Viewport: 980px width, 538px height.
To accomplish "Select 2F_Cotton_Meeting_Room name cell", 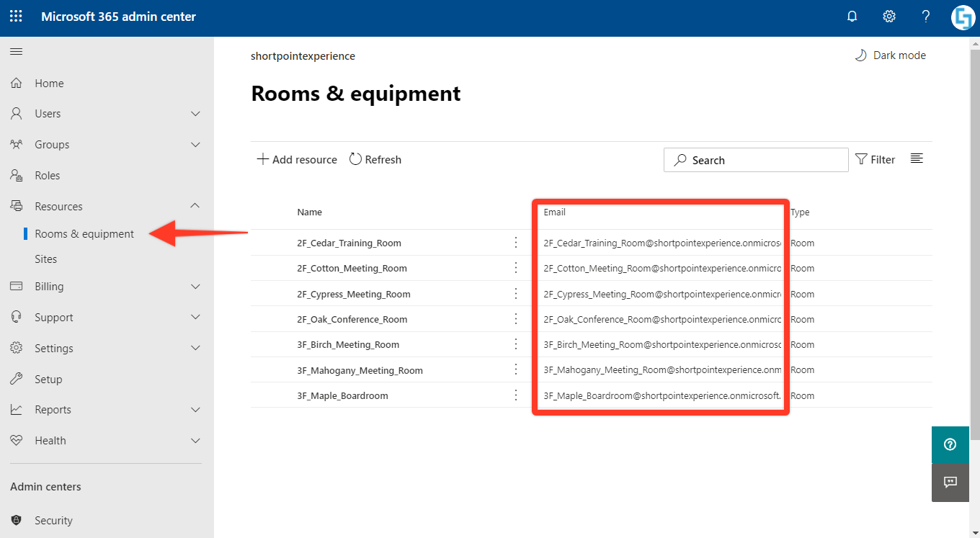I will point(352,269).
